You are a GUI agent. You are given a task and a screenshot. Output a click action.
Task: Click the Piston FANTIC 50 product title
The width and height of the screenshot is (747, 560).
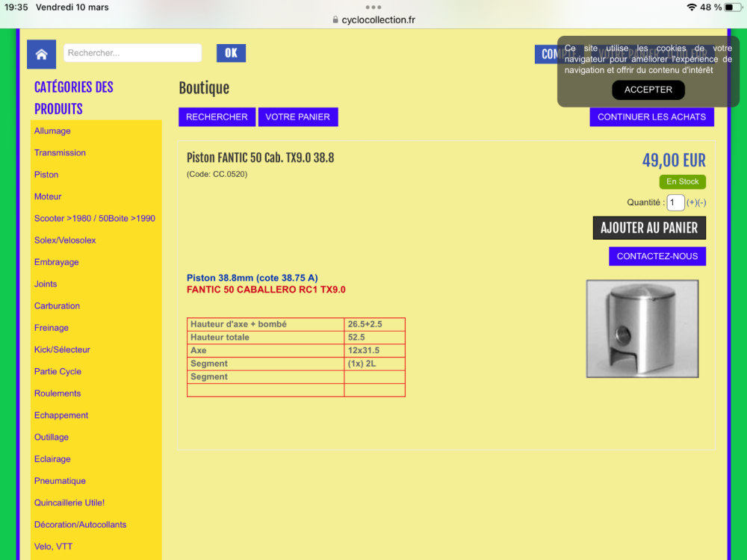click(260, 158)
